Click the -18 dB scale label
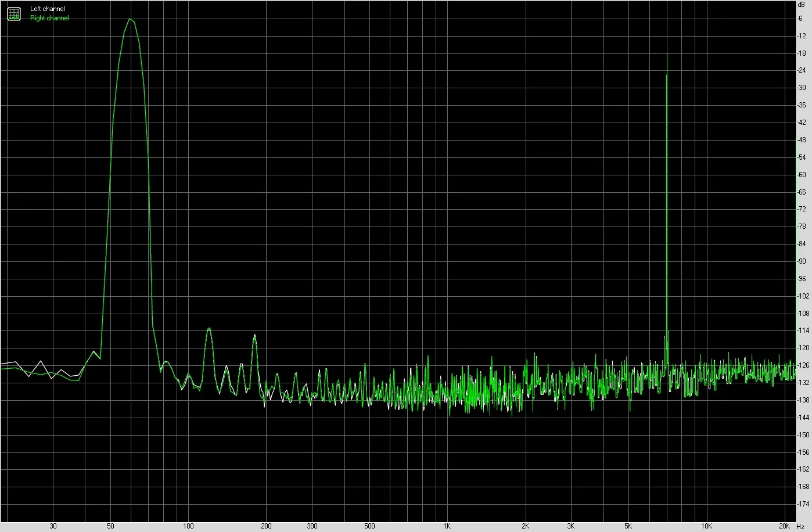This screenshot has width=812, height=532. [802, 53]
